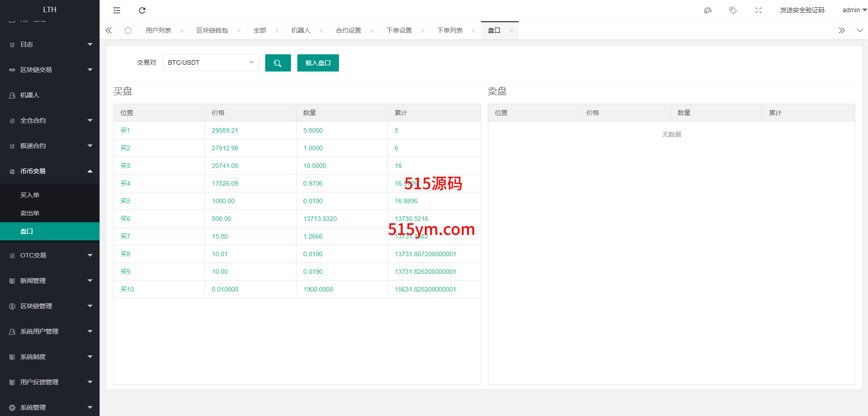The height and width of the screenshot is (416, 868).
Task: Open the tab options chevron dropdown
Action: coord(860,30)
